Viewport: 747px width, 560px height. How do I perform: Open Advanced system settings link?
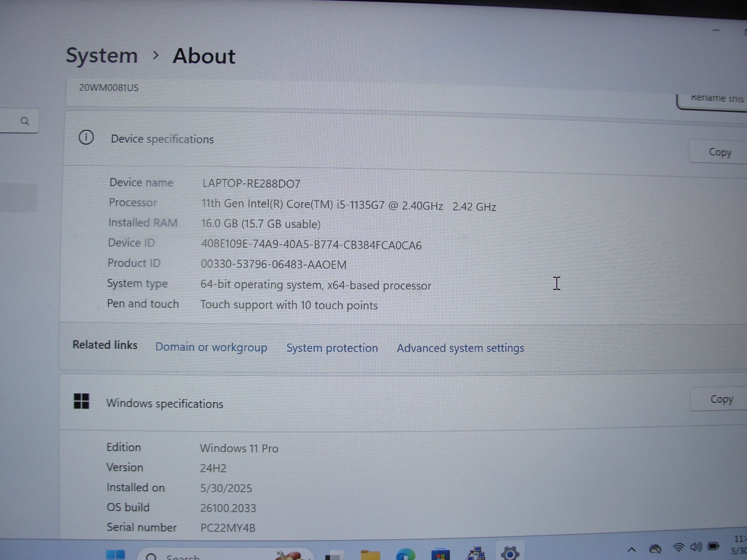pyautogui.click(x=460, y=348)
